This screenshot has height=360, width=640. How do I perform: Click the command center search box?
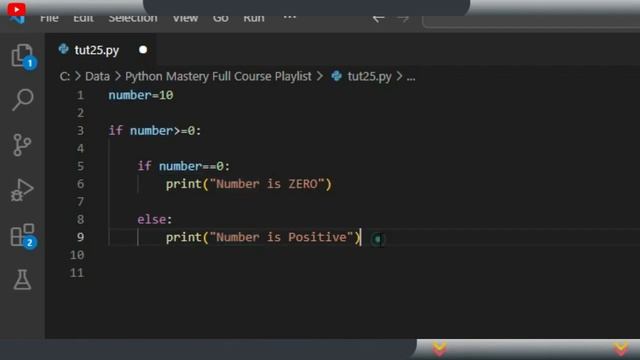(531, 21)
